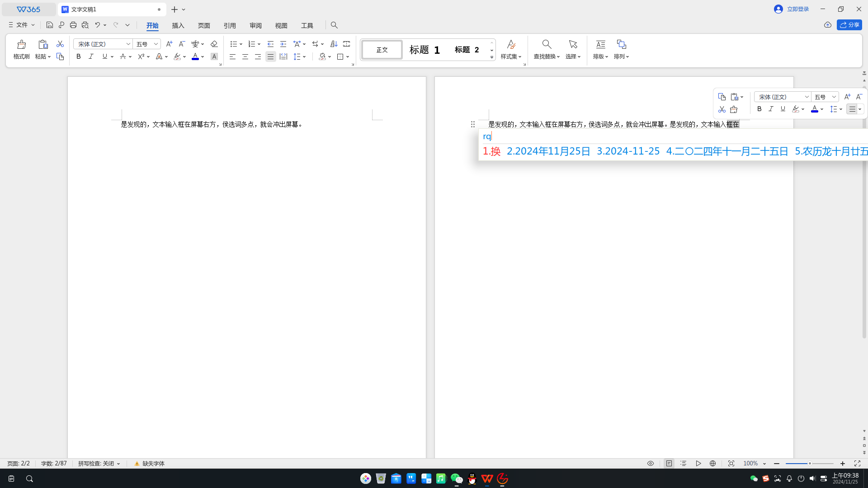Open the WeChat taskbar icon
This screenshot has height=488, width=868.
[457, 479]
